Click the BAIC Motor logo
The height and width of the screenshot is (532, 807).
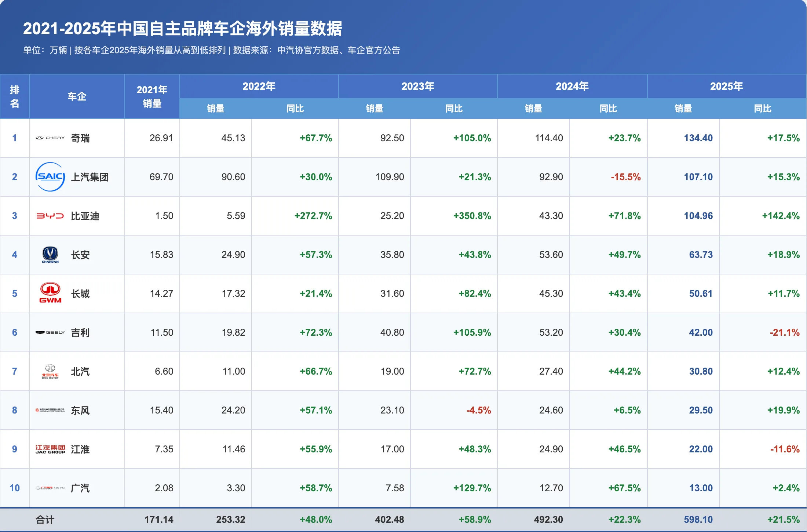click(50, 371)
